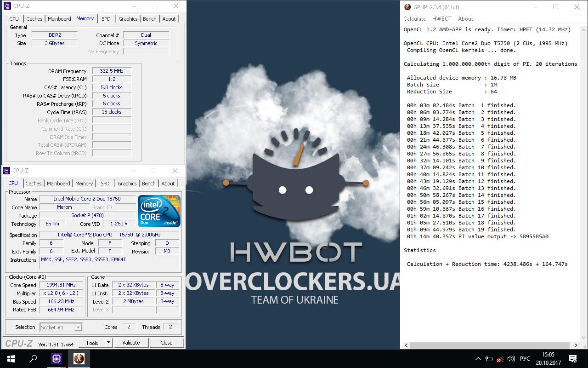The height and width of the screenshot is (368, 588).
Task: Click the Validate button
Action: [131, 343]
